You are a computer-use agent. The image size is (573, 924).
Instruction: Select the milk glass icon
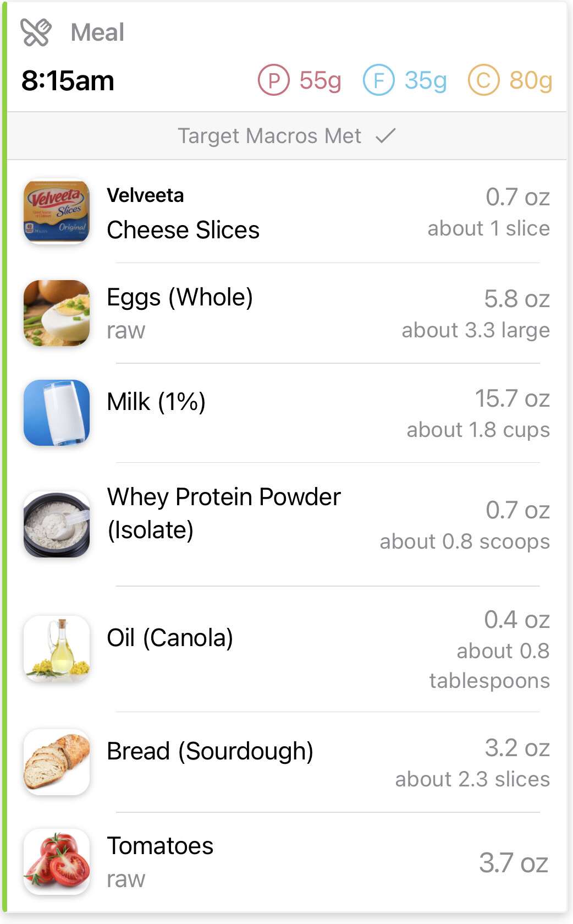coord(57,412)
